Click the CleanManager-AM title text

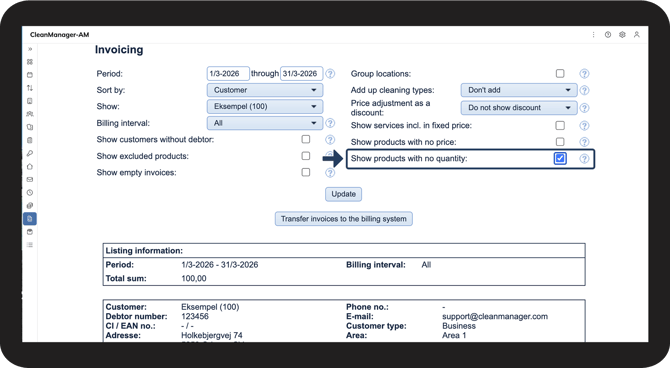tap(59, 35)
